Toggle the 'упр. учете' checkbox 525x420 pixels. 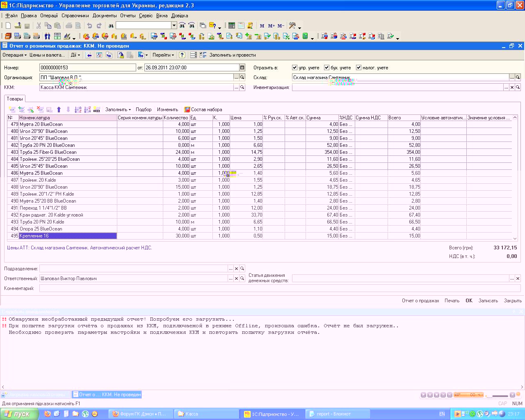click(294, 68)
